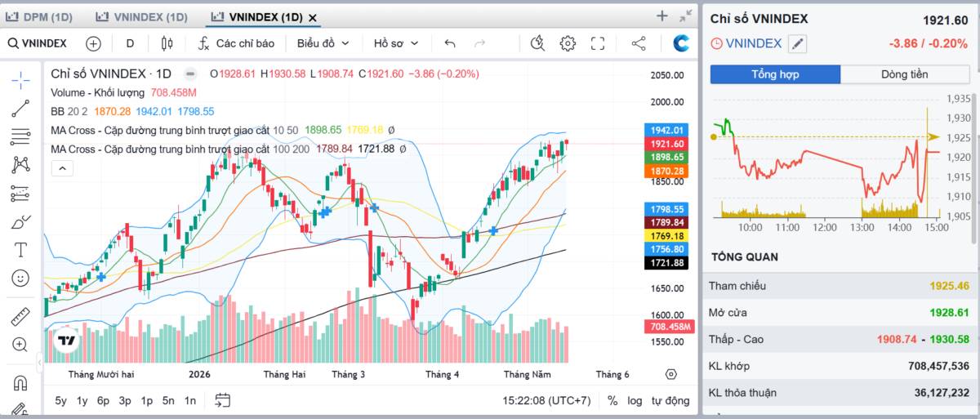Image resolution: width=980 pixels, height=419 pixels.
Task: Click the Tham chiếu value 1925.46
Action: [949, 286]
